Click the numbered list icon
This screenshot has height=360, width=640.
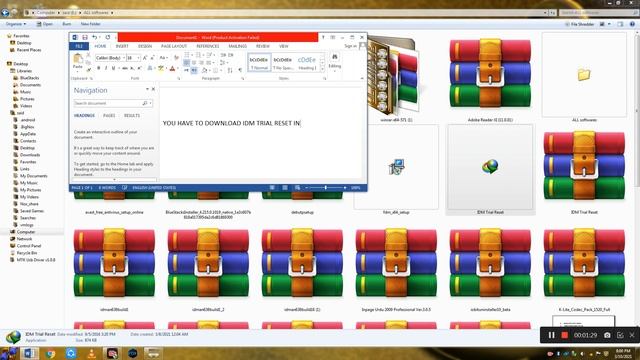click(x=198, y=55)
